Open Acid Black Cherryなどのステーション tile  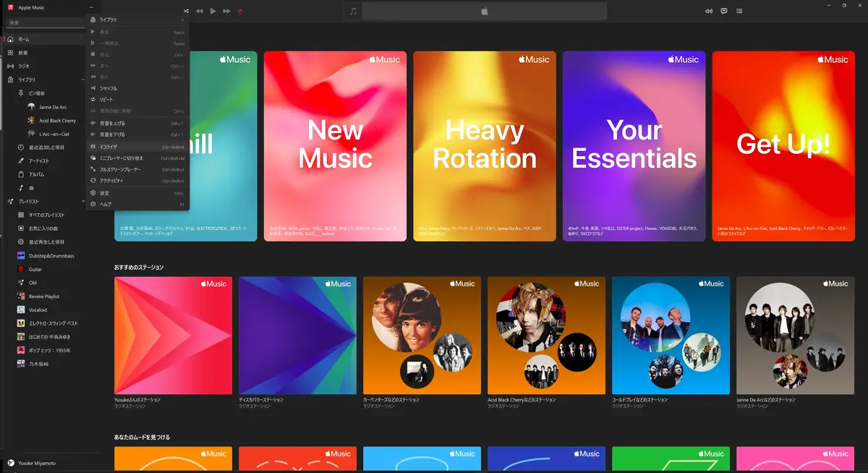(547, 335)
